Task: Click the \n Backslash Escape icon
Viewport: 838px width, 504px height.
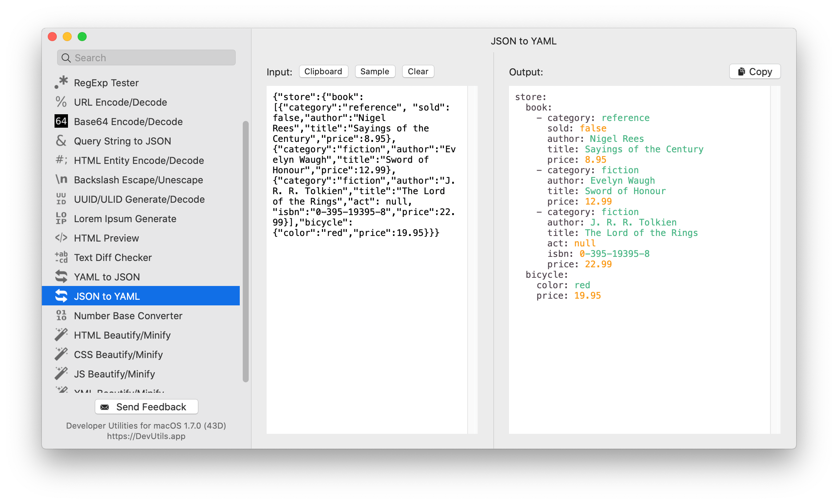Action: click(x=61, y=180)
